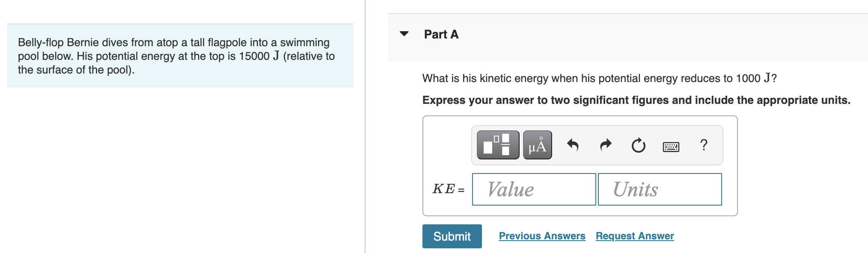Open help question mark icon
The height and width of the screenshot is (253, 868).
tap(704, 145)
